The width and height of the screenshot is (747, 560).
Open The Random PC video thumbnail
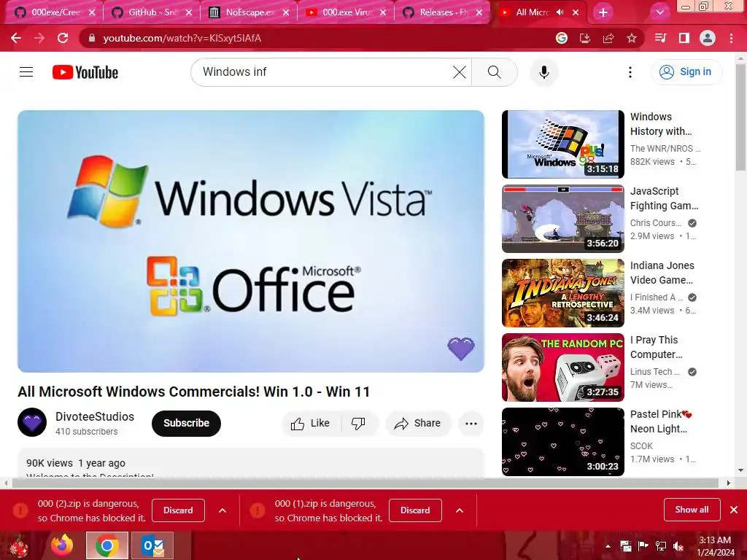pyautogui.click(x=562, y=367)
